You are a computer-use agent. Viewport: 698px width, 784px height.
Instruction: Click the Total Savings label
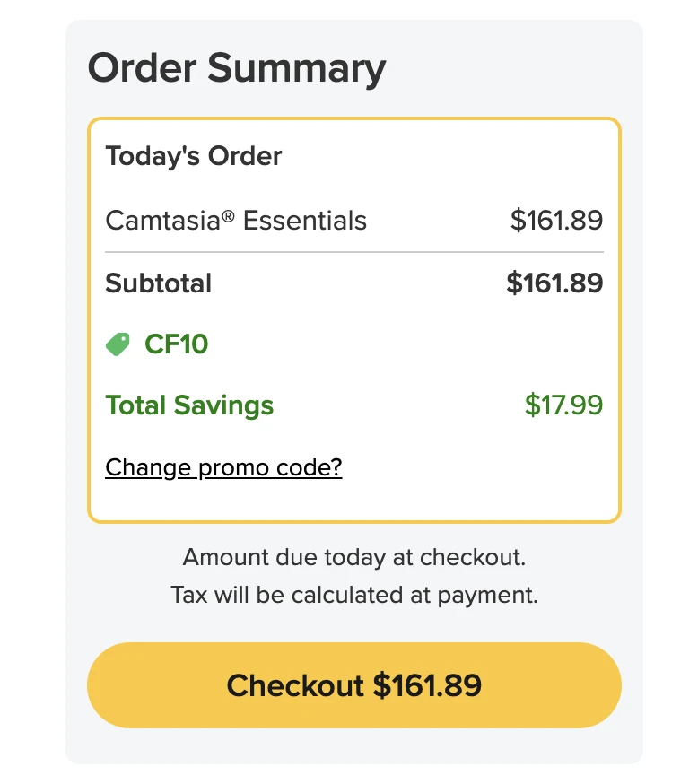(189, 405)
